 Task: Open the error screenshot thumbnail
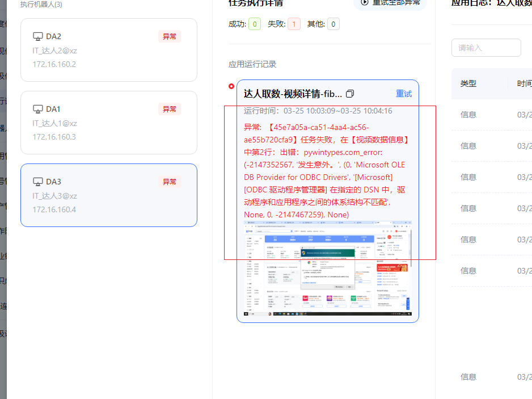click(x=327, y=268)
